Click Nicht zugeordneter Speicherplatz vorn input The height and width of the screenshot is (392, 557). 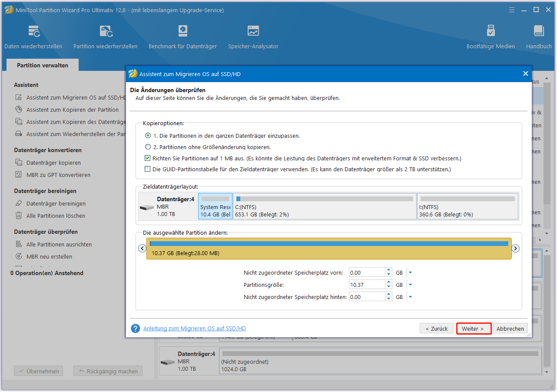click(x=367, y=273)
